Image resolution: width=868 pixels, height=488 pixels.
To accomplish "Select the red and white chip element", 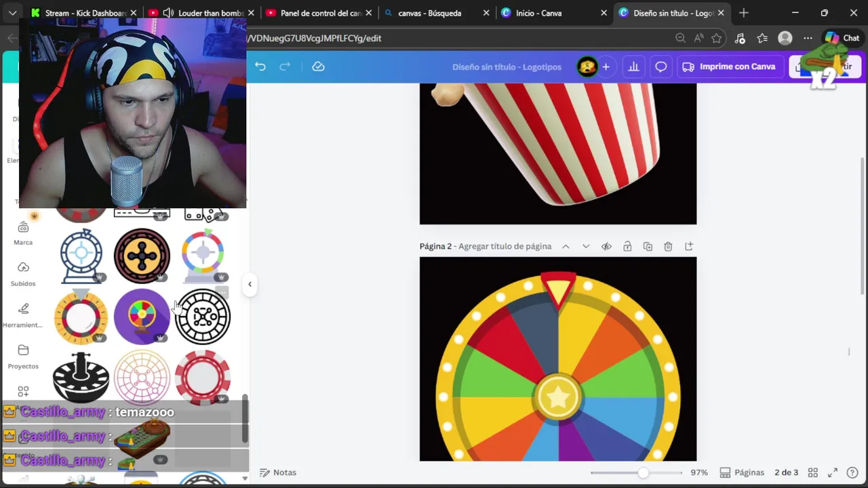I will tap(203, 378).
